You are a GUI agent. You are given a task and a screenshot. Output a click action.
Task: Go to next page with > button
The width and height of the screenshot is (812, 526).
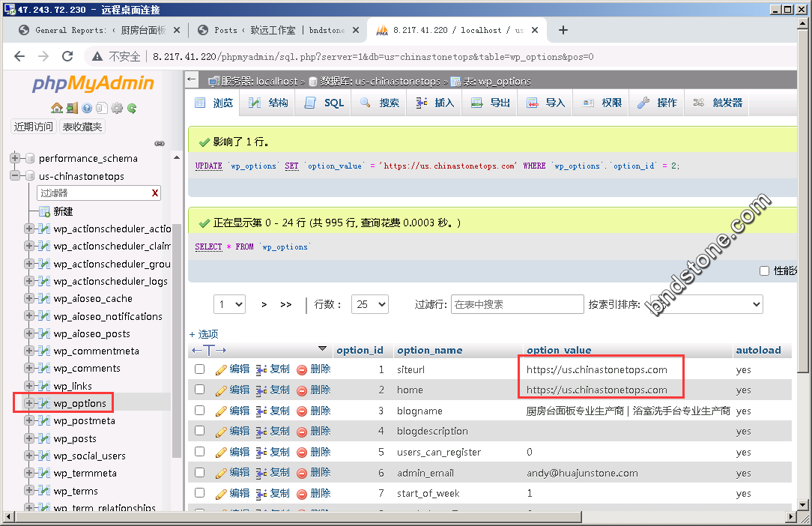tap(264, 304)
